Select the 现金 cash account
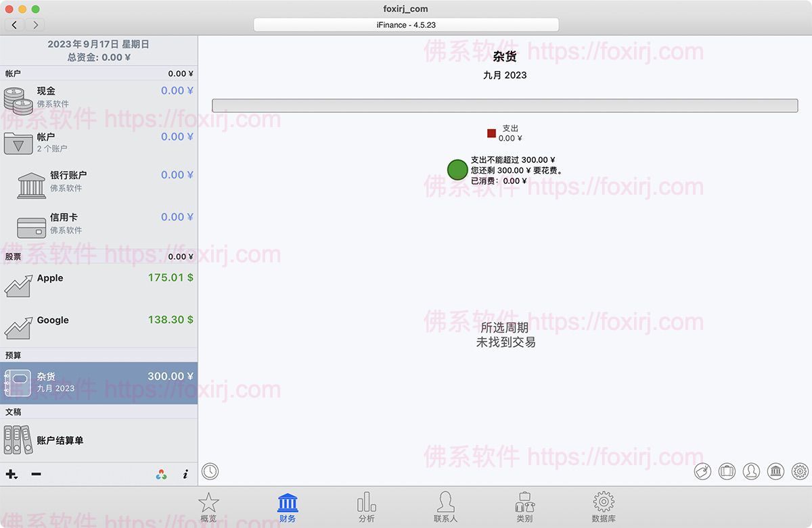The image size is (812, 528). 99,97
